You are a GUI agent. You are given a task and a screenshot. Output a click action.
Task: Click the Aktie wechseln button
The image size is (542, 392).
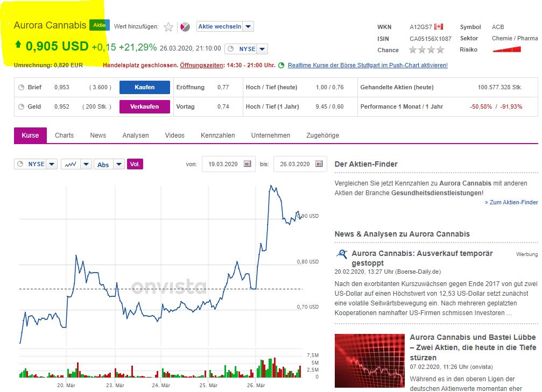(x=220, y=26)
